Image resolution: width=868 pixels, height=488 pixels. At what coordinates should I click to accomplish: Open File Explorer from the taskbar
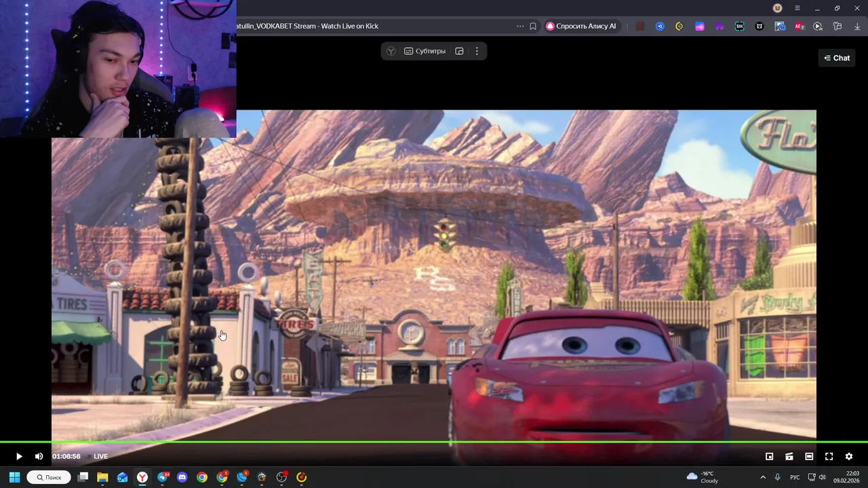point(102,477)
